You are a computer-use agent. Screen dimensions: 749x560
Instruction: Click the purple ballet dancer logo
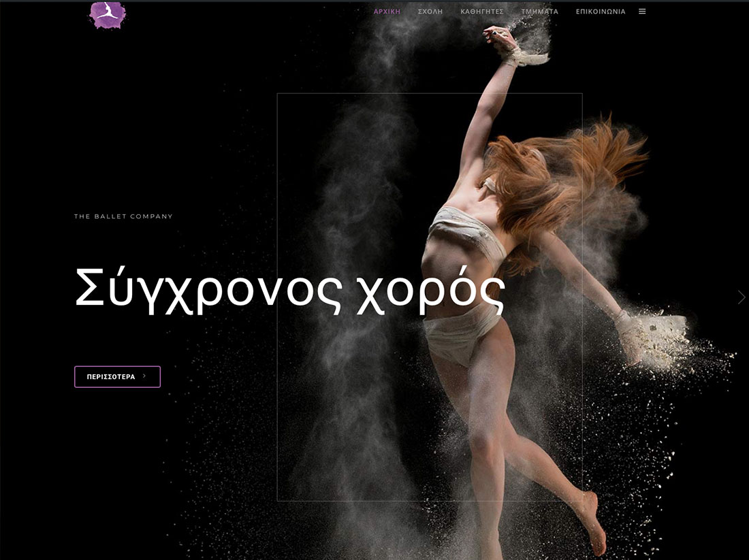(108, 14)
